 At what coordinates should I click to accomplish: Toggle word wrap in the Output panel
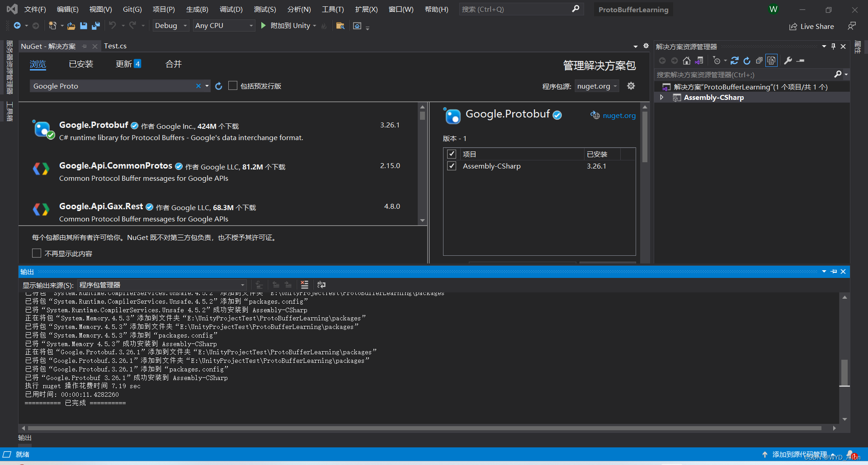point(321,285)
